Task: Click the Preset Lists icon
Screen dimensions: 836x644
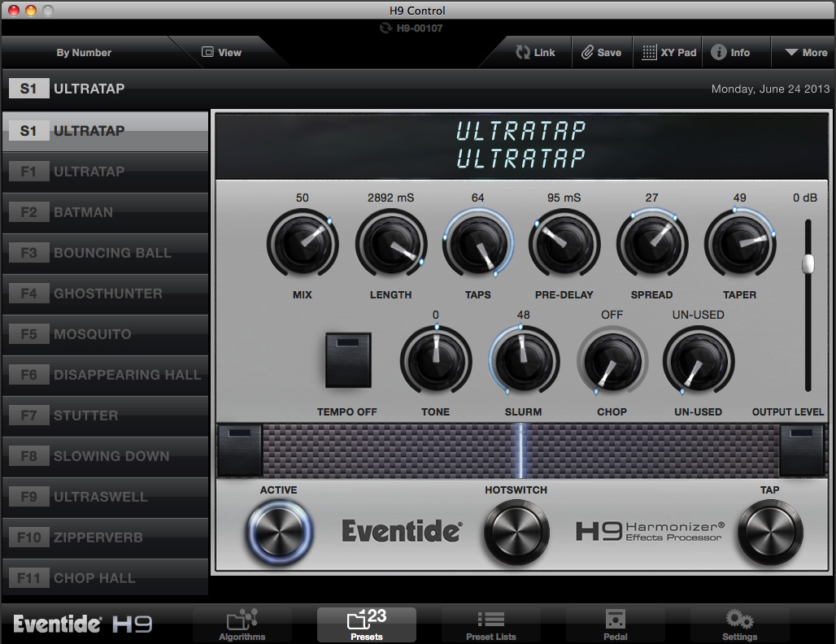Action: [491, 619]
